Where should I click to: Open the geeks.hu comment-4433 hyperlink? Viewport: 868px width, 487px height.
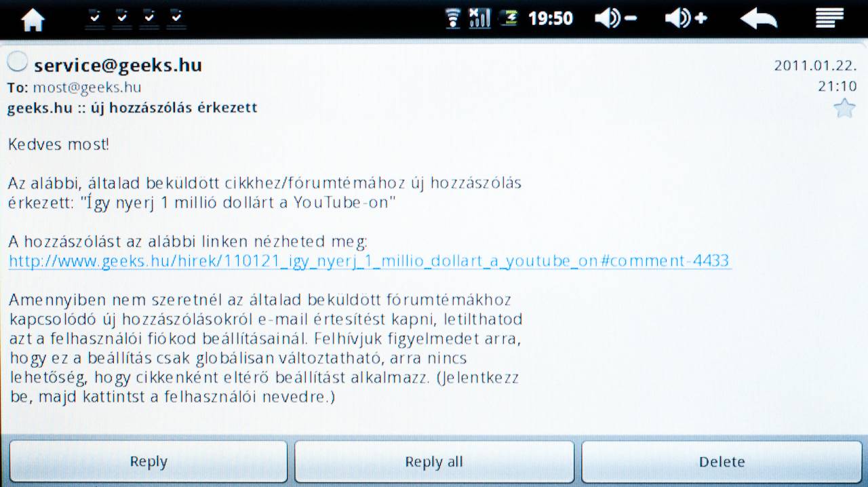pos(370,260)
